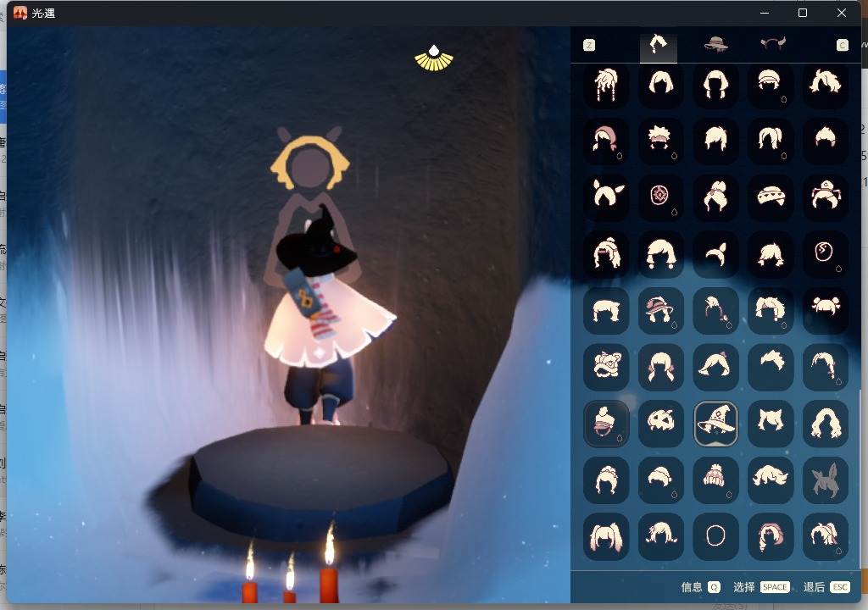Pick the pom-pom knit beanie

(715, 480)
